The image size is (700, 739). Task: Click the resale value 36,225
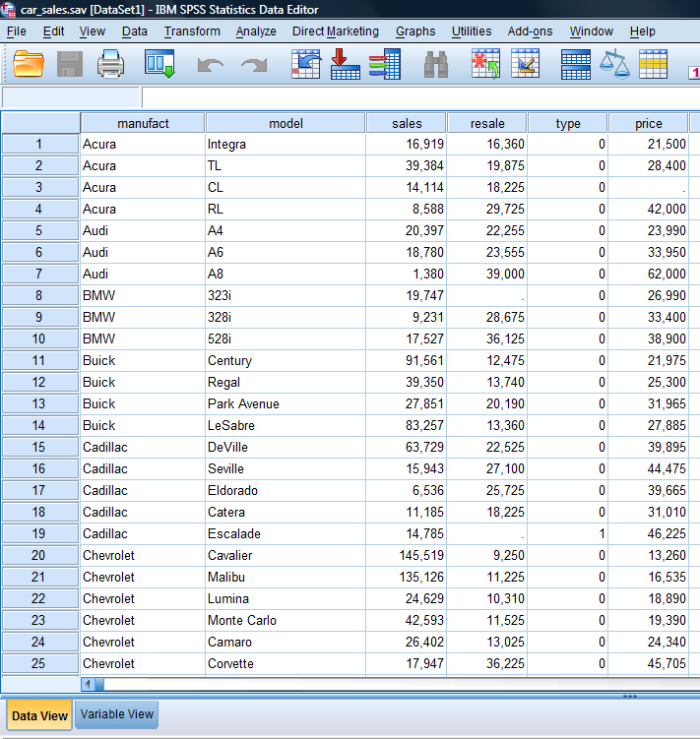tap(486, 663)
